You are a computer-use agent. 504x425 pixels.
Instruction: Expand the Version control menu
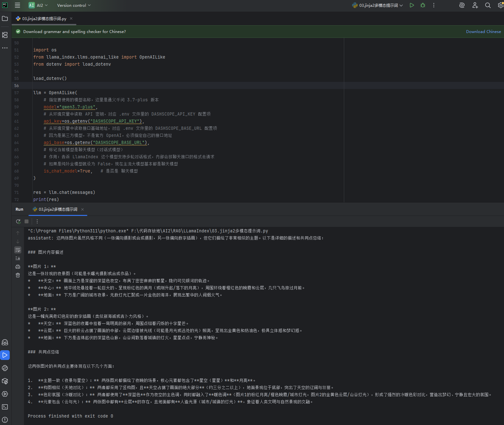click(74, 5)
